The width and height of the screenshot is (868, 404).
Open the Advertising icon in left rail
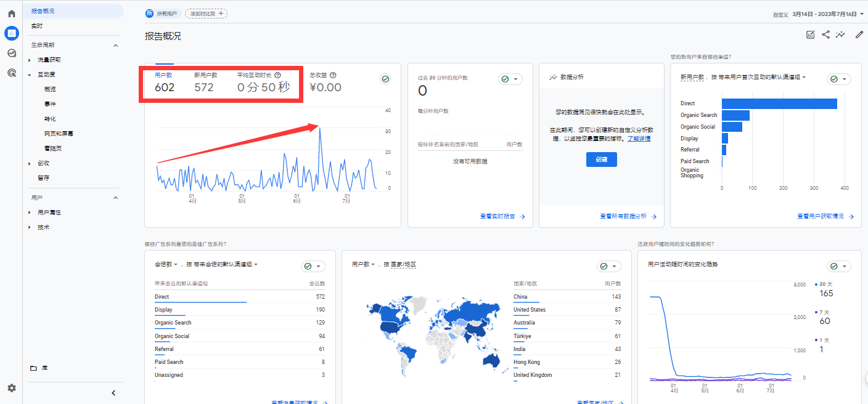11,73
